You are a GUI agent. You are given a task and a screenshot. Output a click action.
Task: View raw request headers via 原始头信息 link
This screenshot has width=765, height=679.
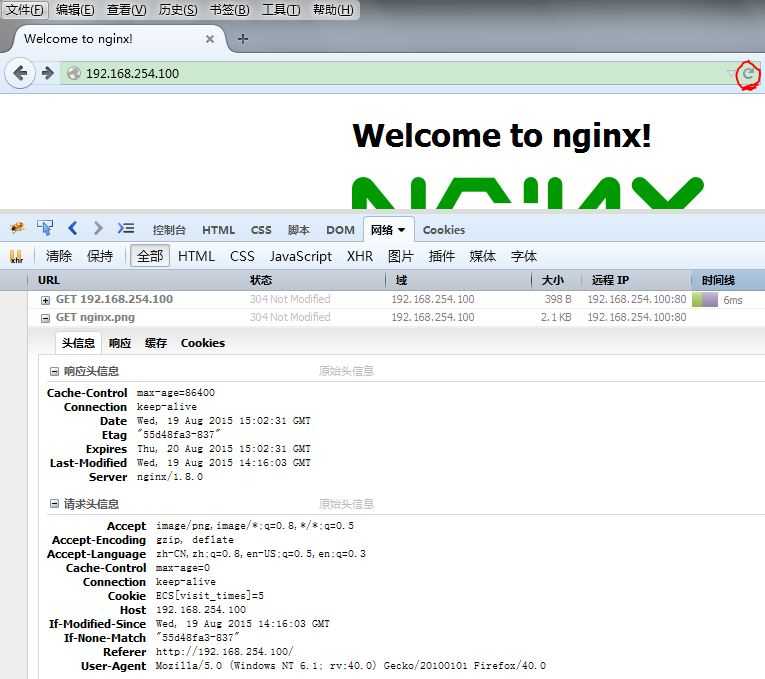tap(346, 504)
